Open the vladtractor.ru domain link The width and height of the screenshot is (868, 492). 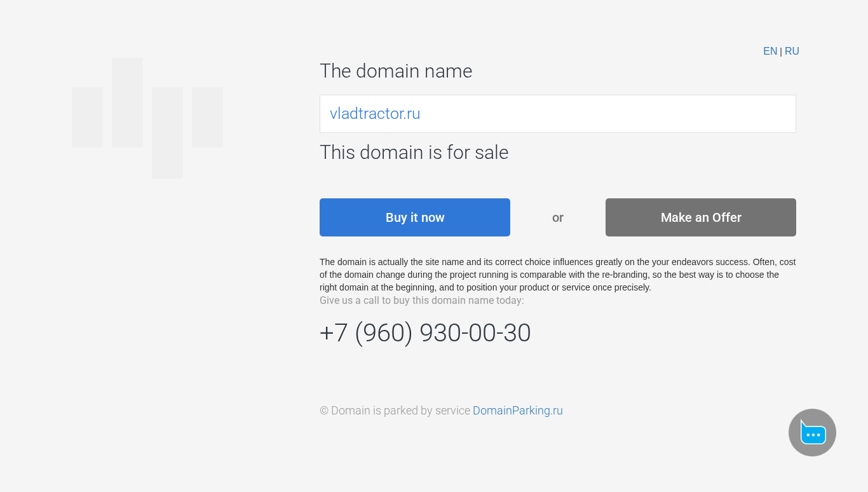[375, 114]
